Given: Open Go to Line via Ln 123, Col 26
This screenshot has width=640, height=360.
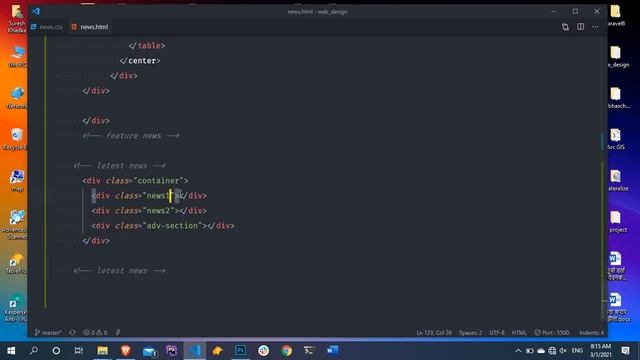Looking at the screenshot, I should pyautogui.click(x=434, y=333).
